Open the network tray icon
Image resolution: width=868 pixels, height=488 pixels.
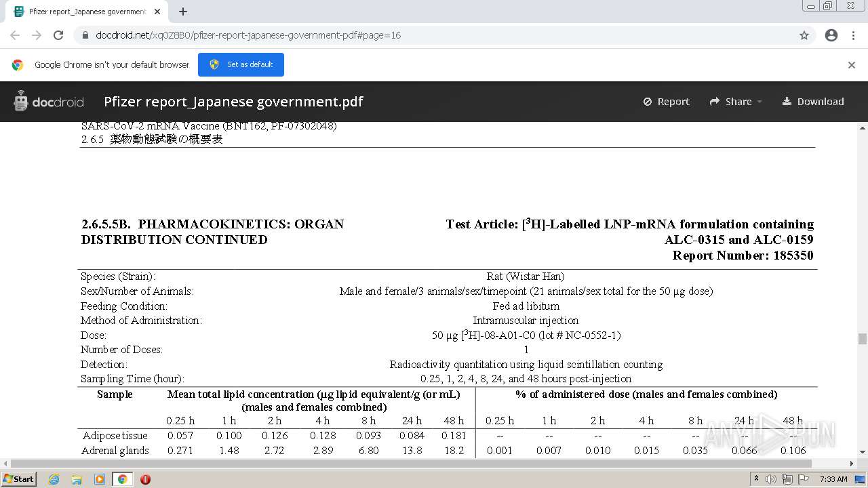coord(787,479)
